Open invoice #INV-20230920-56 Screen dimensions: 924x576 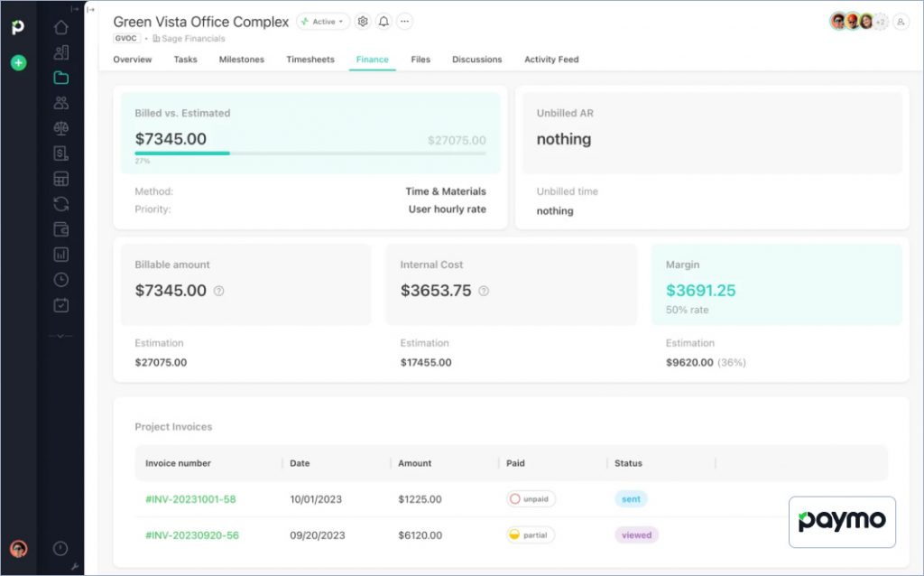point(190,535)
